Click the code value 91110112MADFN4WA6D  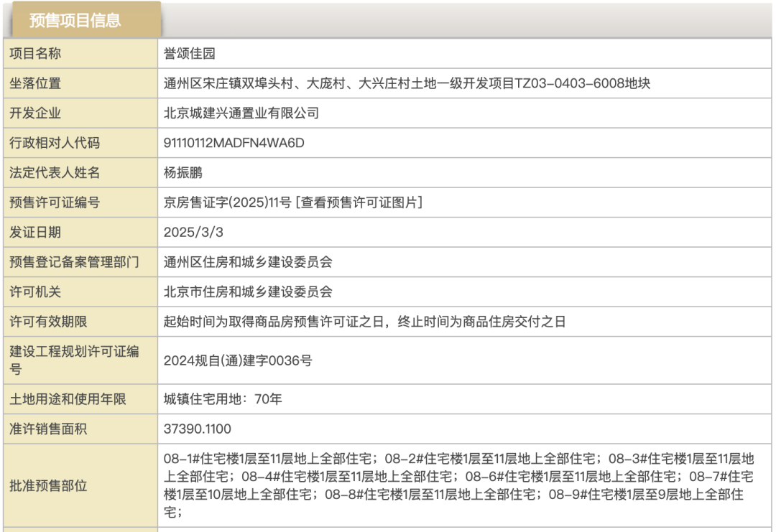click(234, 143)
